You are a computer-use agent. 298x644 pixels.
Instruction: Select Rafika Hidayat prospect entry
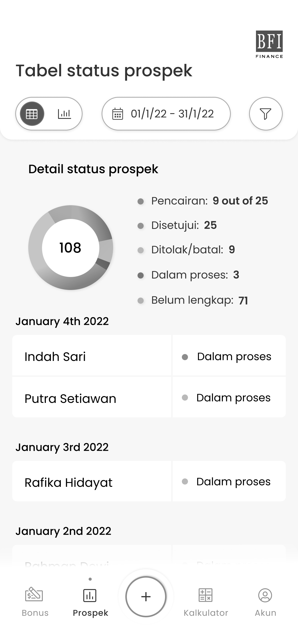(x=92, y=482)
